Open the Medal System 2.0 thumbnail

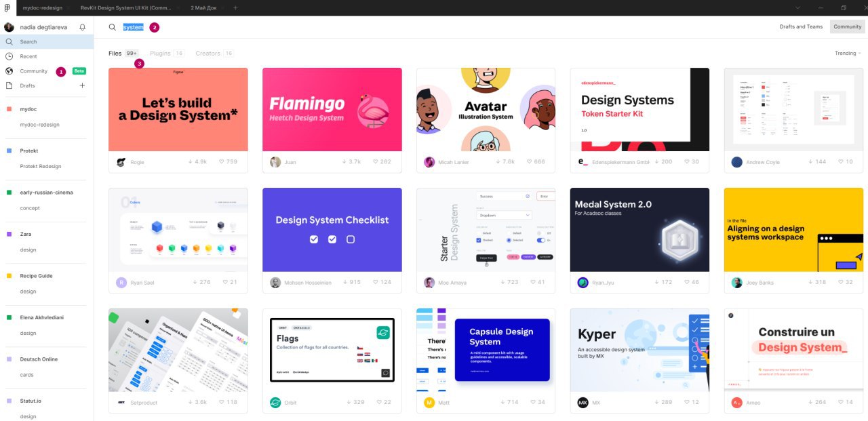coord(640,230)
